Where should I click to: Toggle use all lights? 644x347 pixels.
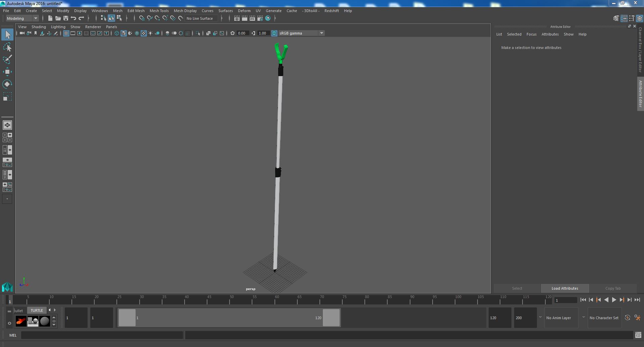[x=150, y=33]
